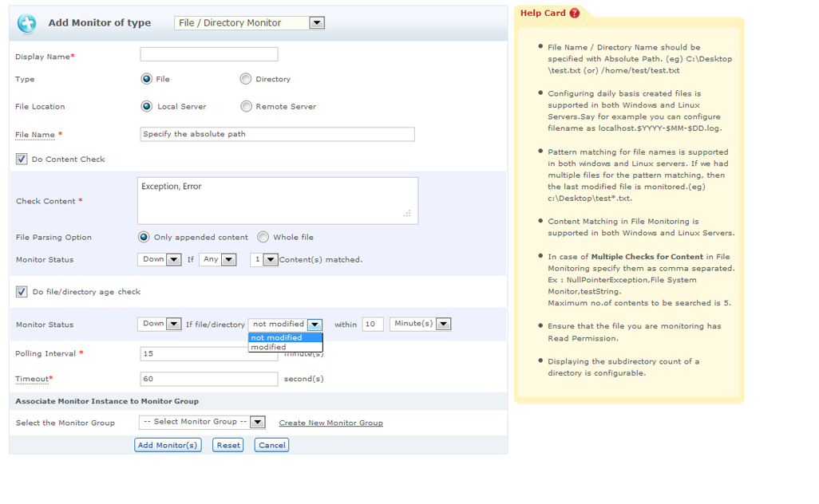Image resolution: width=819 pixels, height=504 pixels.
Task: Uncheck the Do Content Check checkbox
Action: [x=20, y=159]
